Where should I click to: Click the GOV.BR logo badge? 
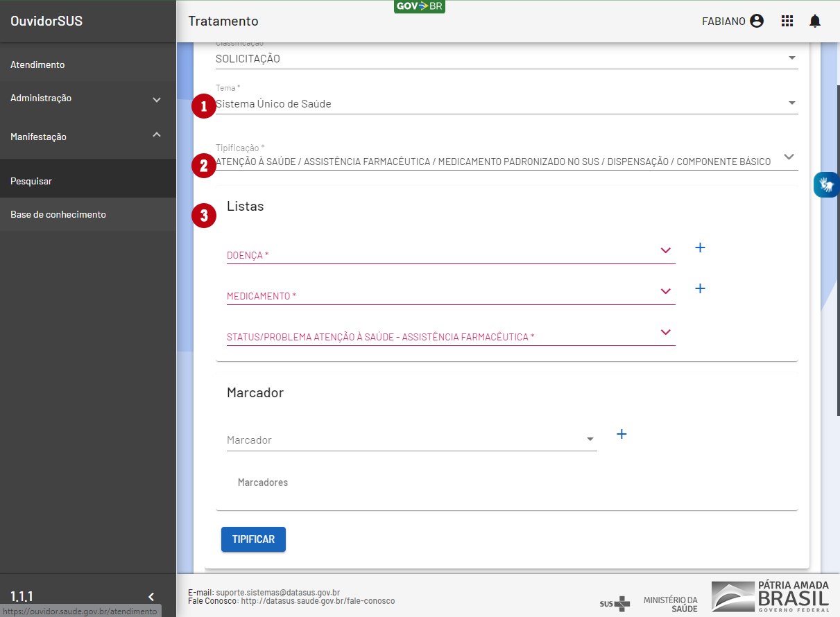coord(419,6)
